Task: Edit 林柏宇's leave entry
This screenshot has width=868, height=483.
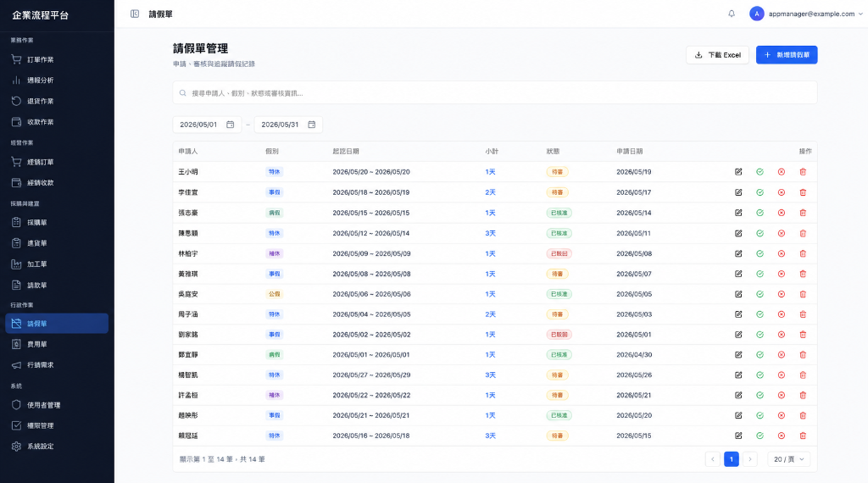Action: point(738,253)
